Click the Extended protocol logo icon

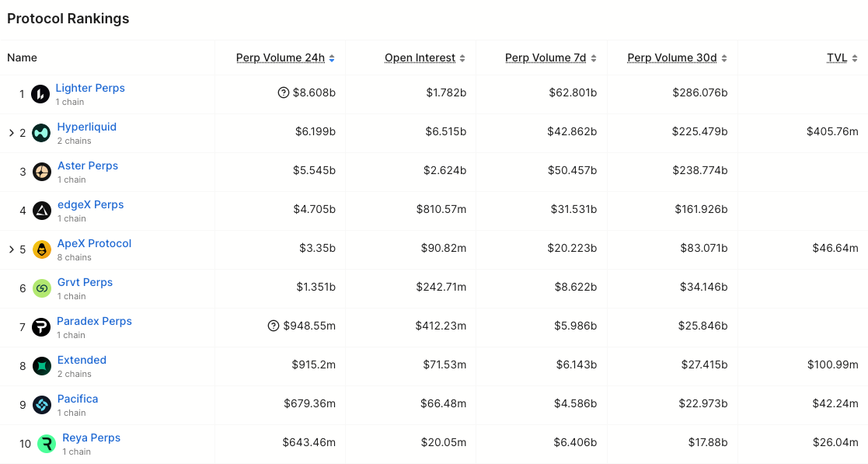(41, 366)
